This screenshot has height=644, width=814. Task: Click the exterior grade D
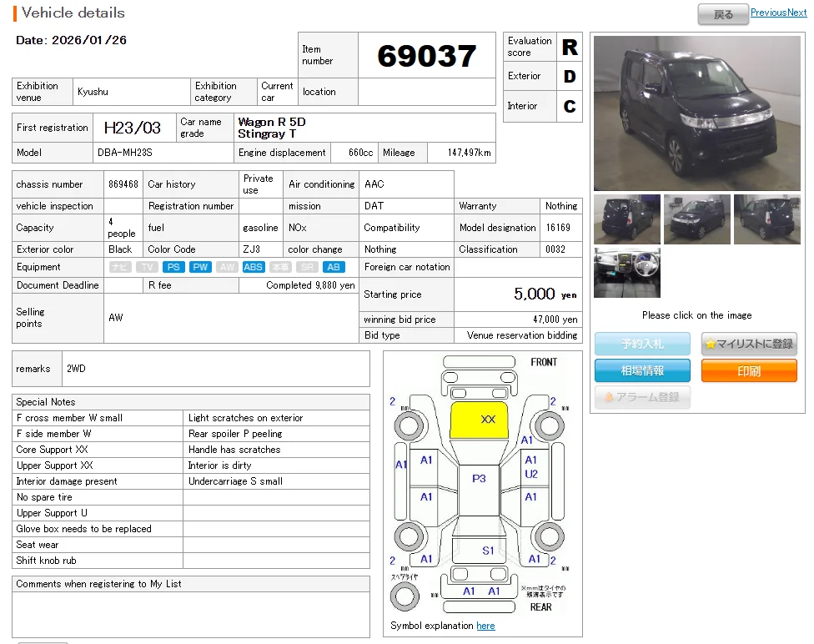(x=570, y=77)
